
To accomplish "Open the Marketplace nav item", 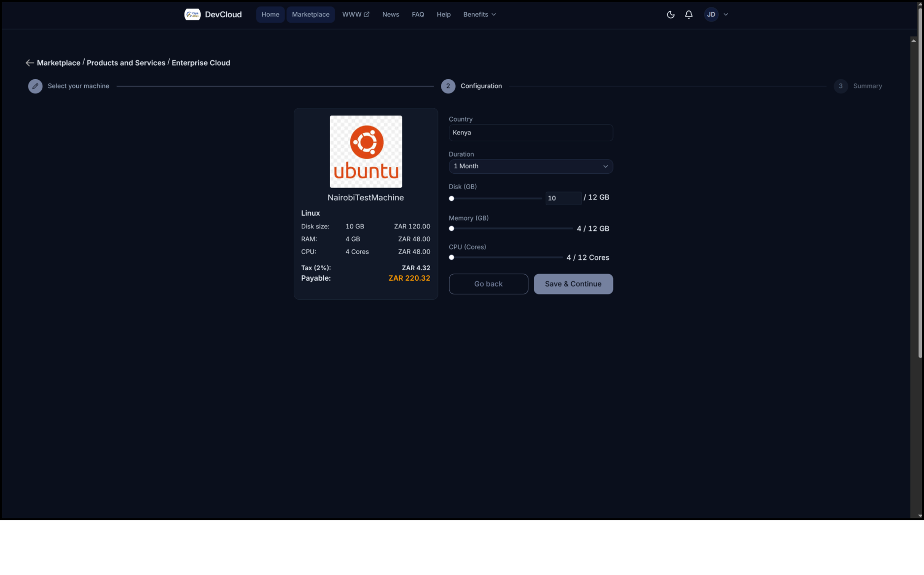I will click(x=310, y=15).
